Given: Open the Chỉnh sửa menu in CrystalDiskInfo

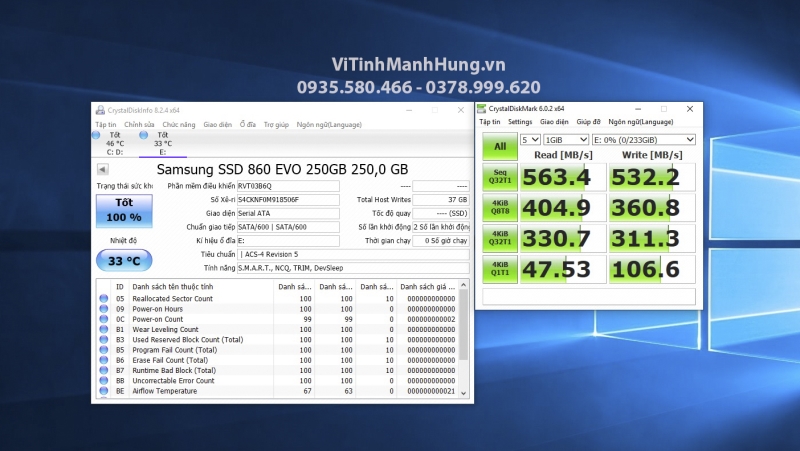Looking at the screenshot, I should (139, 124).
